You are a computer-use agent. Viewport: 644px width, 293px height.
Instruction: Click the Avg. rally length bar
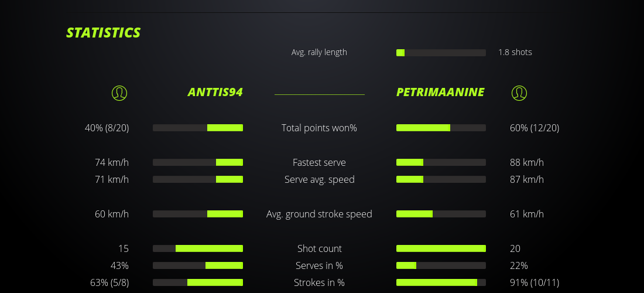click(x=441, y=53)
